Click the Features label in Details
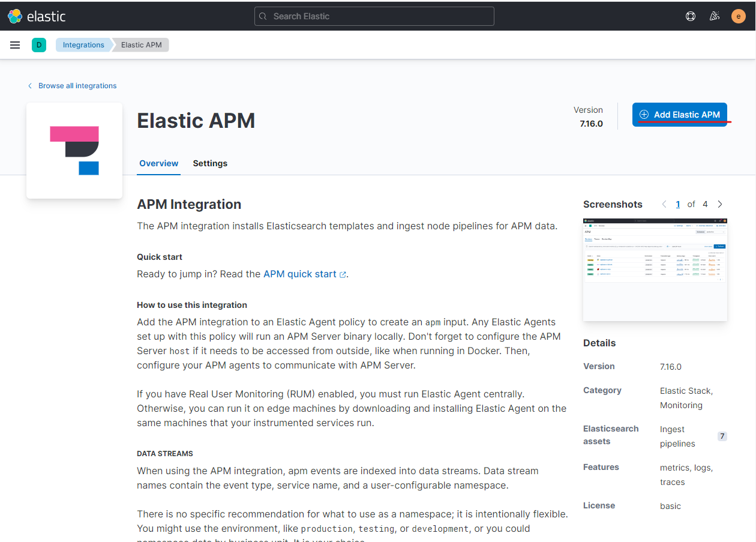 601,467
